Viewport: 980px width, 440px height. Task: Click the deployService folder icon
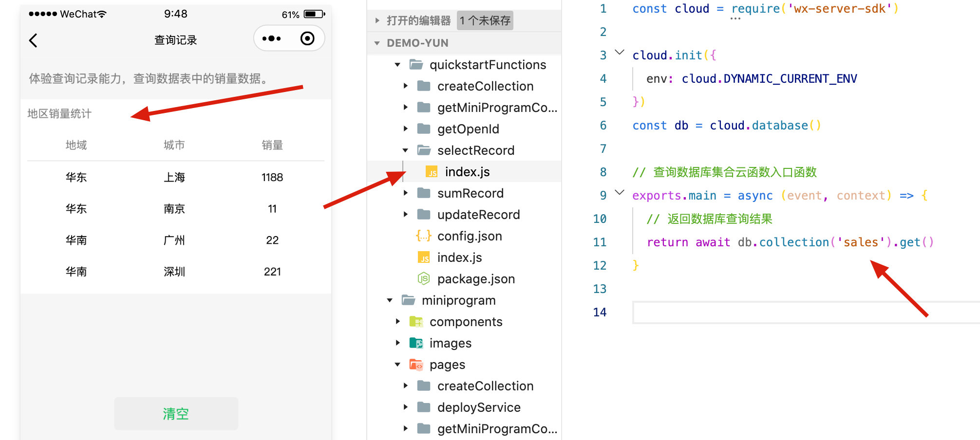pos(424,407)
